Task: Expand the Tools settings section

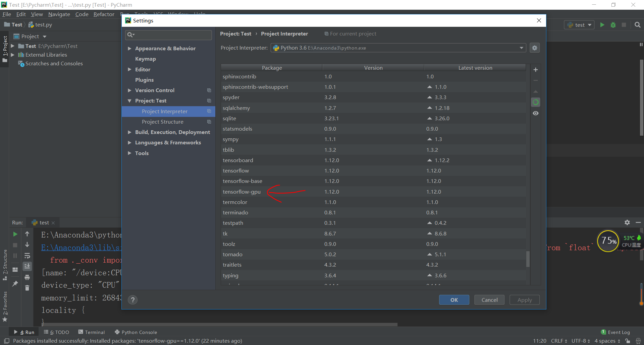Action: pos(129,153)
